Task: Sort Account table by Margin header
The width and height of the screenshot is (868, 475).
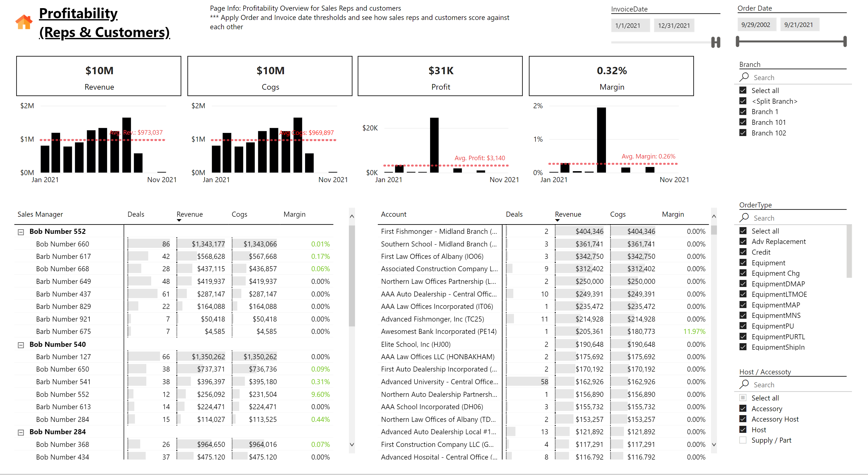Action: [673, 214]
